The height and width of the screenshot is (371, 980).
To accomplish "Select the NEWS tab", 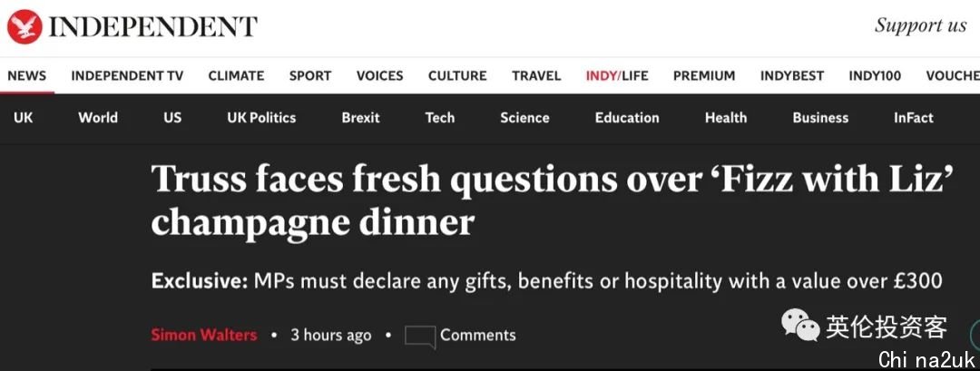I will pos(26,75).
